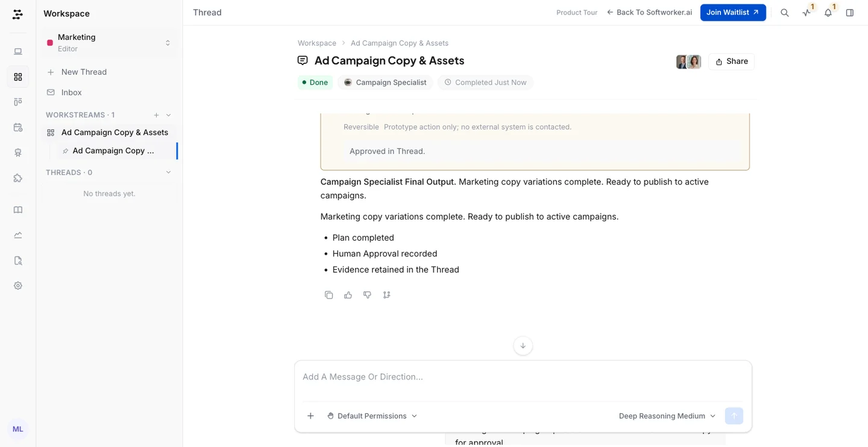Give thumbs down to the final output
This screenshot has width=868, height=447.
coord(367,295)
